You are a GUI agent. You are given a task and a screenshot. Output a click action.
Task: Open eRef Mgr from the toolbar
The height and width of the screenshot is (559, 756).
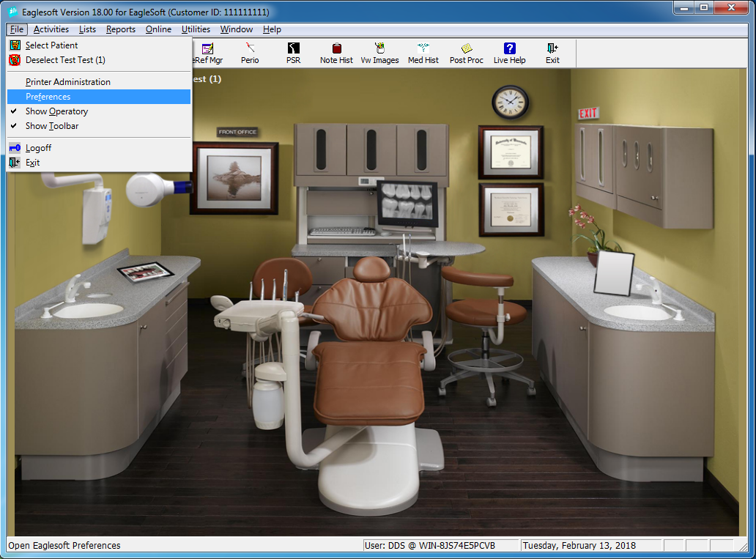point(208,53)
